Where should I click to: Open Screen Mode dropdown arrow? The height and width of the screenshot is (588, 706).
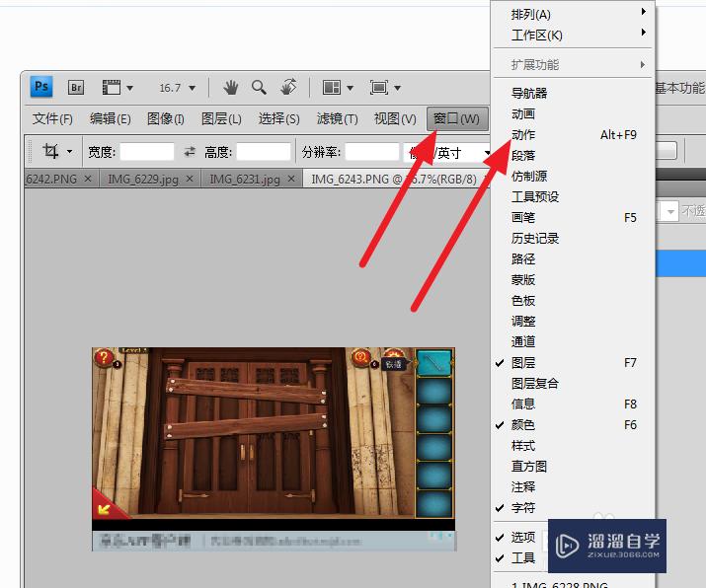click(x=397, y=88)
